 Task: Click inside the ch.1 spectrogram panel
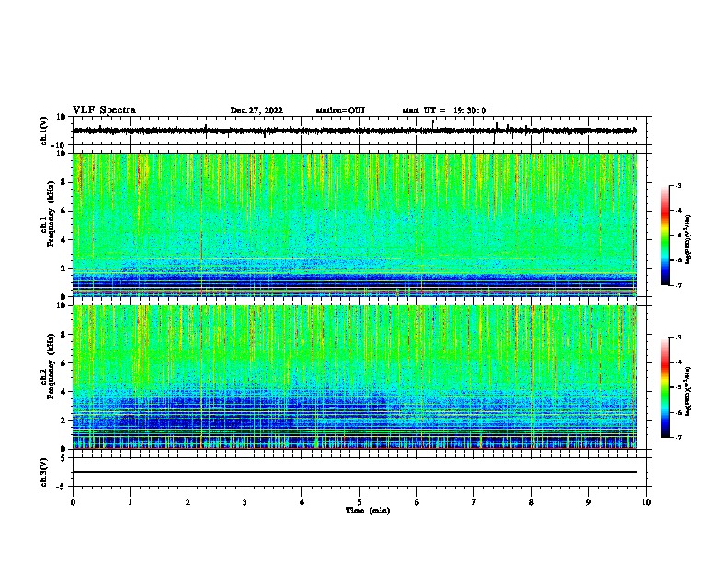coord(355,224)
